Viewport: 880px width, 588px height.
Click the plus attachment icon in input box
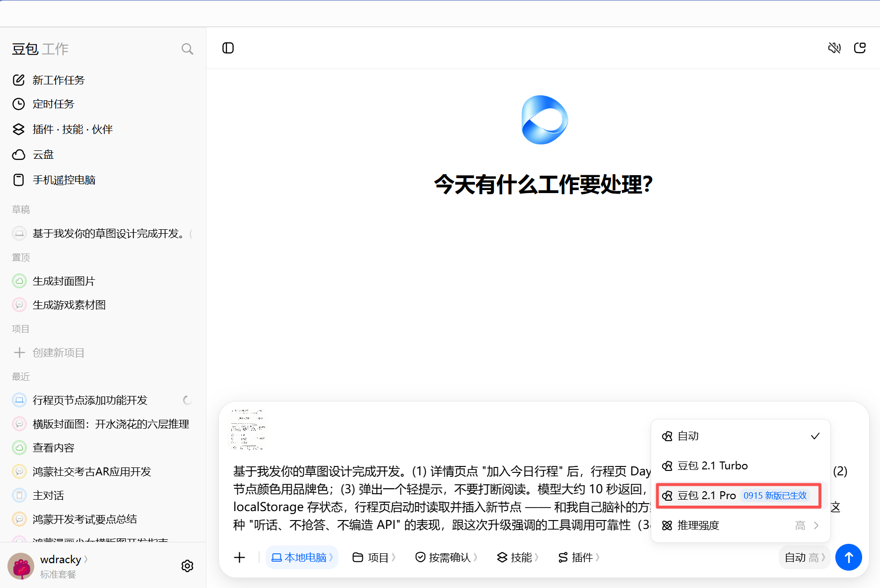[x=240, y=558]
